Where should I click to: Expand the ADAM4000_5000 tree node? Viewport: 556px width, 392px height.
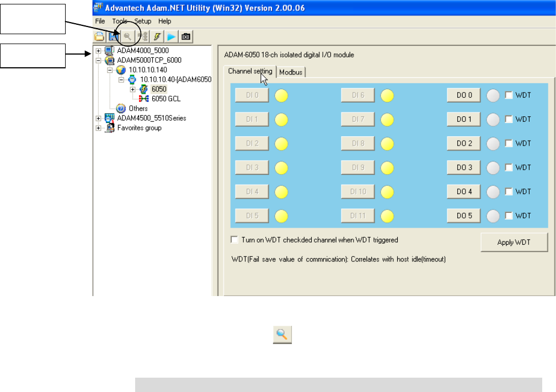98,51
